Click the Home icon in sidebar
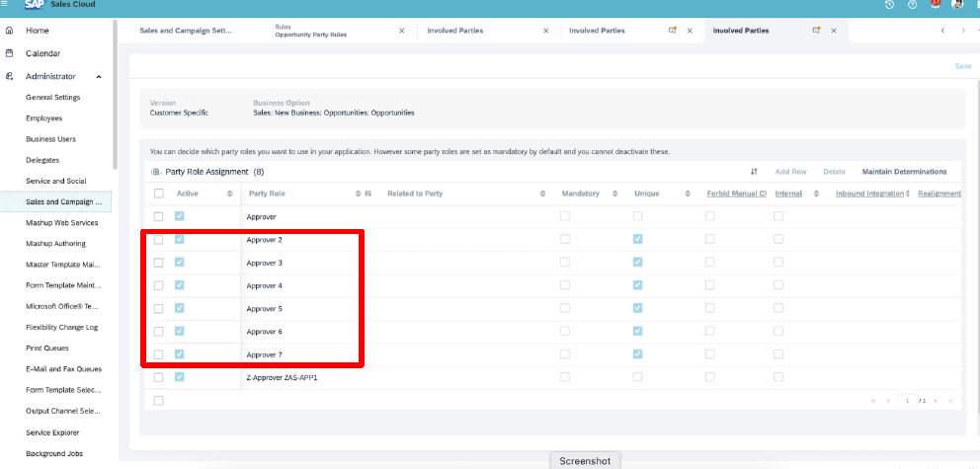980x469 pixels. coord(9,30)
